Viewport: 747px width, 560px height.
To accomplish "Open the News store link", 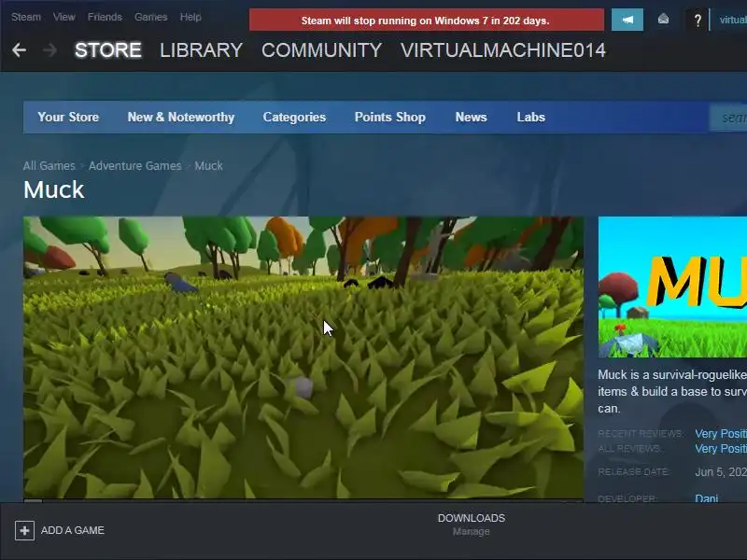I will 472,118.
